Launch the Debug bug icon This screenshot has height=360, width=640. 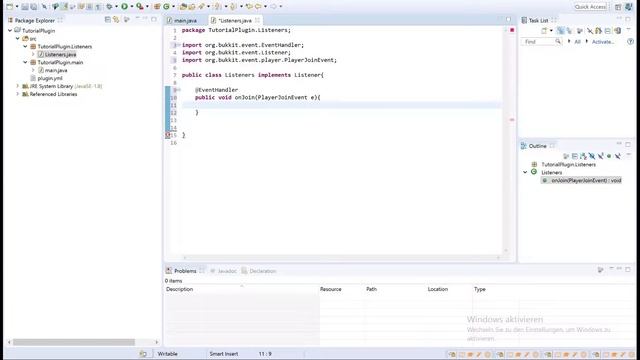[109, 7]
